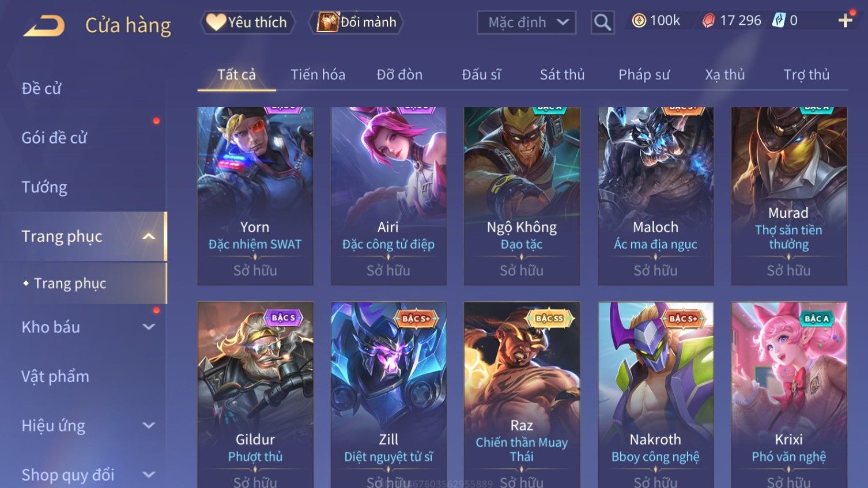Open Yêu thích heart favorites
Image resolution: width=868 pixels, height=488 pixels.
[x=248, y=22]
